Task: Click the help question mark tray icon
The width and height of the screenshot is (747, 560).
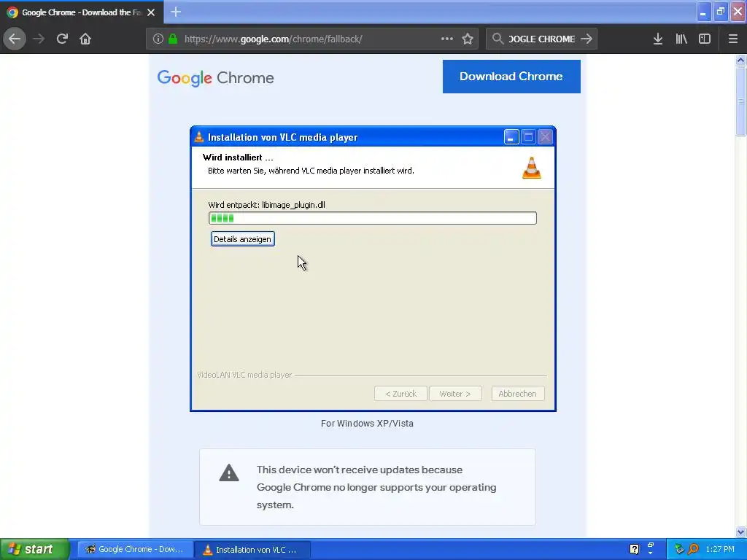Action: point(634,549)
